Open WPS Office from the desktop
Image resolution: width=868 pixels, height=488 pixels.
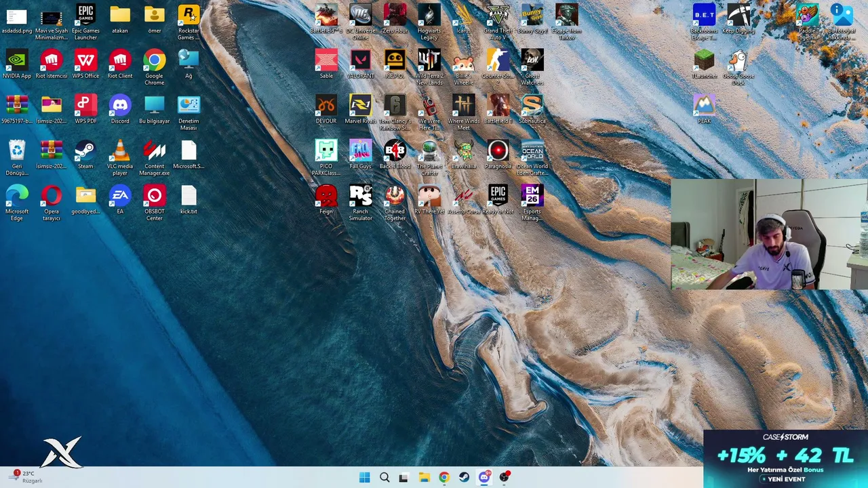click(x=85, y=64)
